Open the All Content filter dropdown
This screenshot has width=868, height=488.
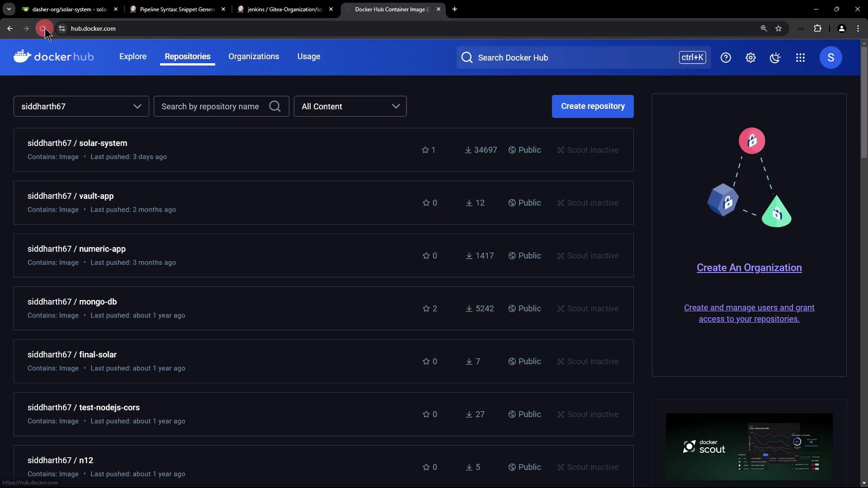click(x=350, y=106)
